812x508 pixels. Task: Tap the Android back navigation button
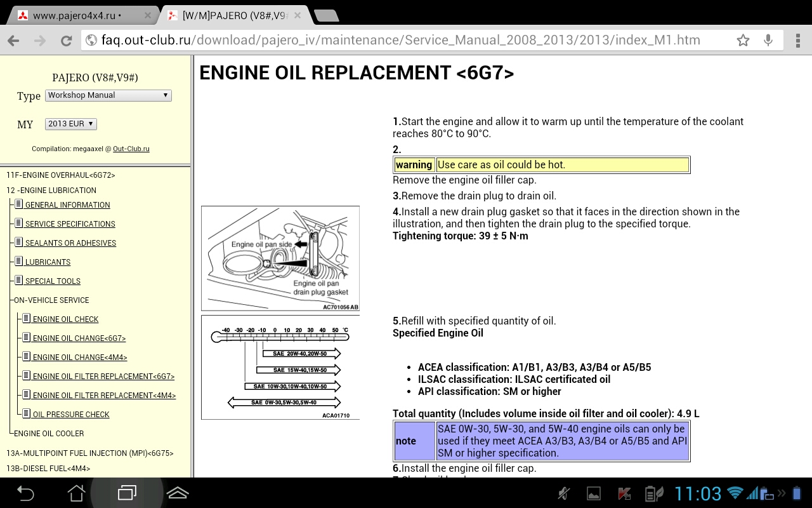pos(25,493)
